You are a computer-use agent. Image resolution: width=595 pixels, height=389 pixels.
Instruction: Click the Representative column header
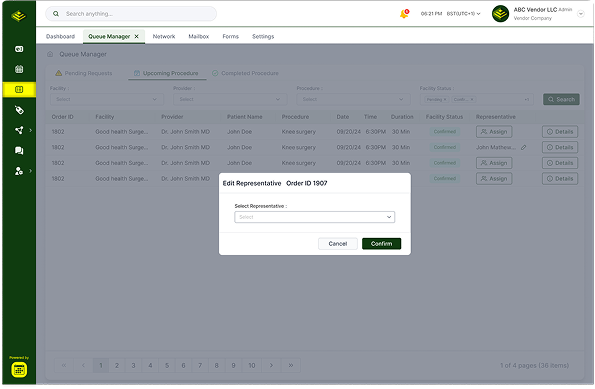[496, 117]
